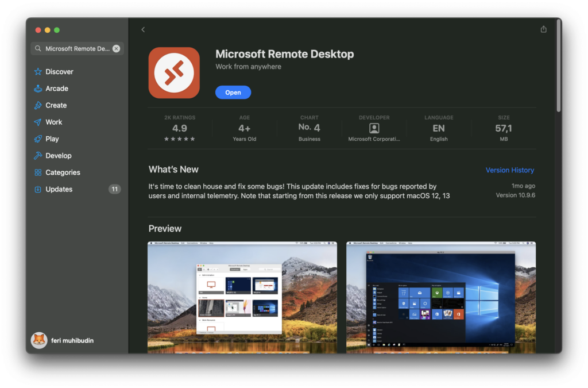Open feri muhibudin account page
This screenshot has height=388, width=588.
72,340
